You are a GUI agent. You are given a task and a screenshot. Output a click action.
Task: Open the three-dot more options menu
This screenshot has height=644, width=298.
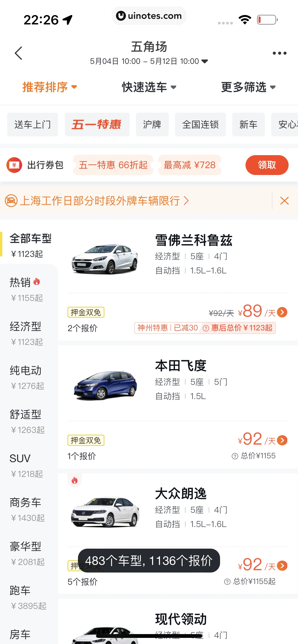[x=279, y=53]
